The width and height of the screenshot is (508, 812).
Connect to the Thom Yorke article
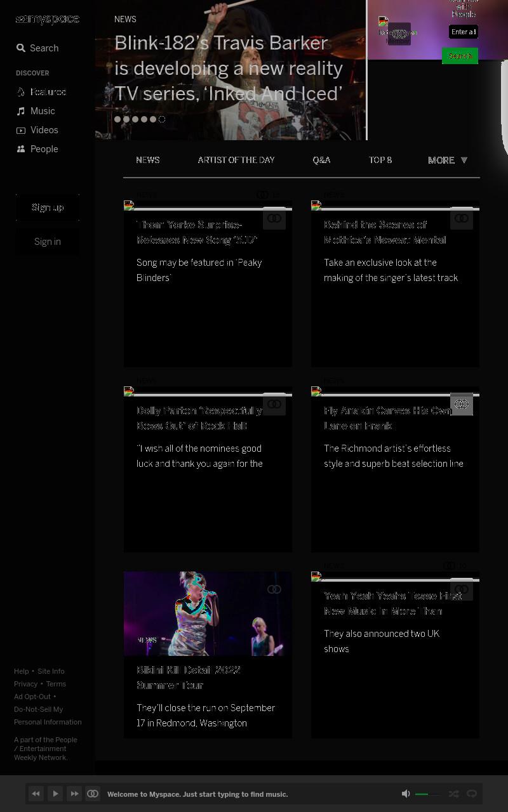point(274,218)
